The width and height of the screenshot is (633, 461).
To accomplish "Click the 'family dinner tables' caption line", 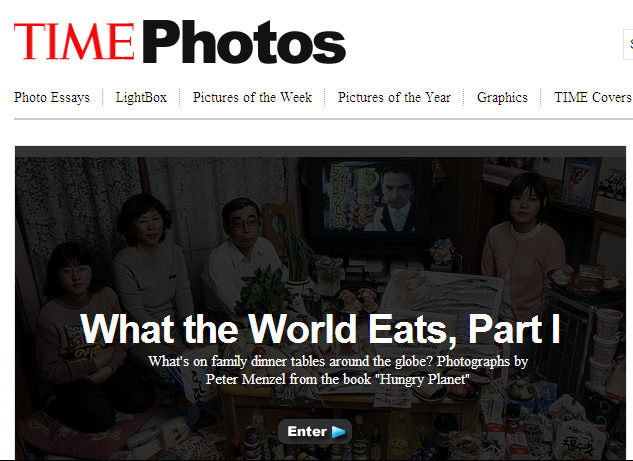I will [338, 361].
